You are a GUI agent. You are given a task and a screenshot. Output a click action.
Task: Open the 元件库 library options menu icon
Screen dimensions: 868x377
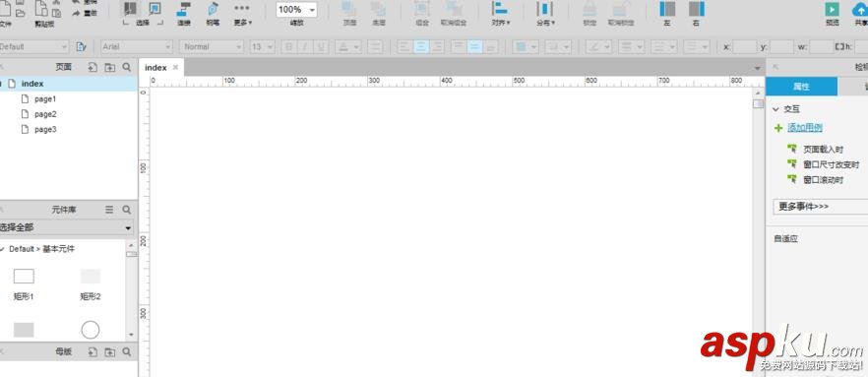pyautogui.click(x=109, y=210)
